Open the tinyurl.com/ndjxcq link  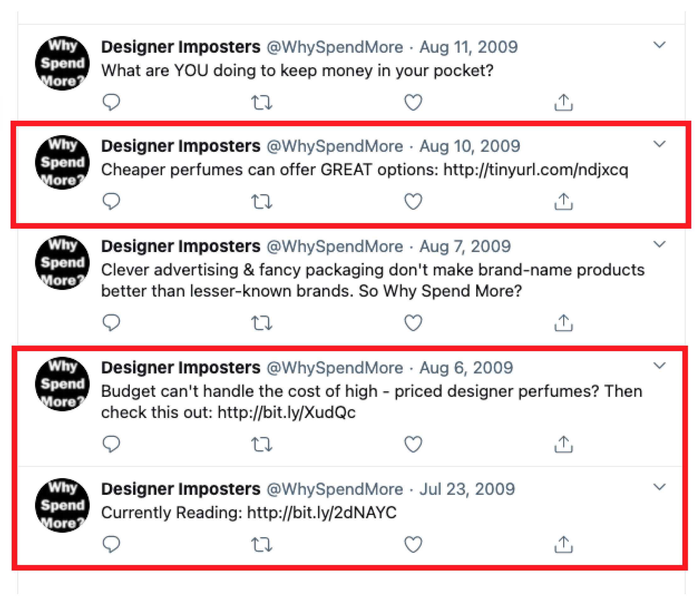pyautogui.click(x=536, y=169)
